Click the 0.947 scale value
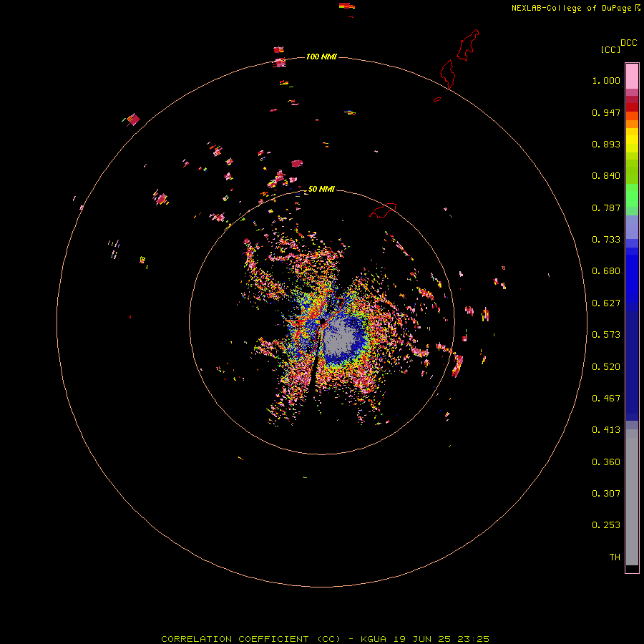 [606, 112]
